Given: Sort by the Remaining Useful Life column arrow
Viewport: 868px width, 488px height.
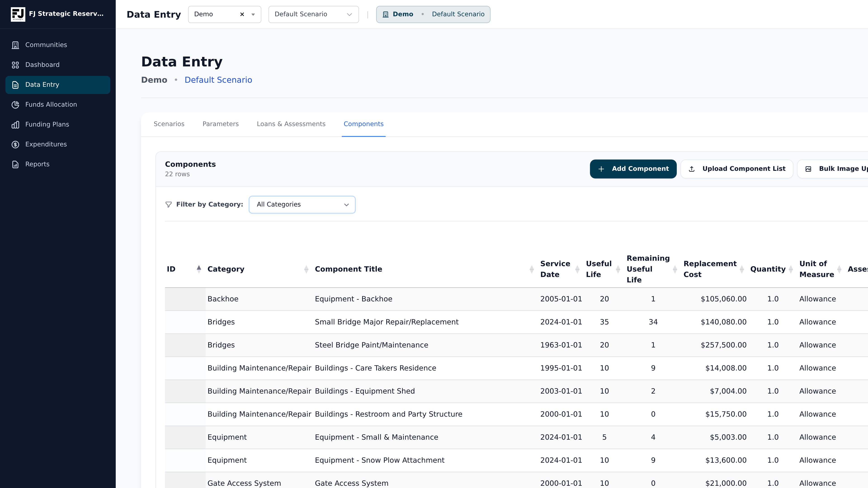Looking at the screenshot, I should click(x=675, y=269).
